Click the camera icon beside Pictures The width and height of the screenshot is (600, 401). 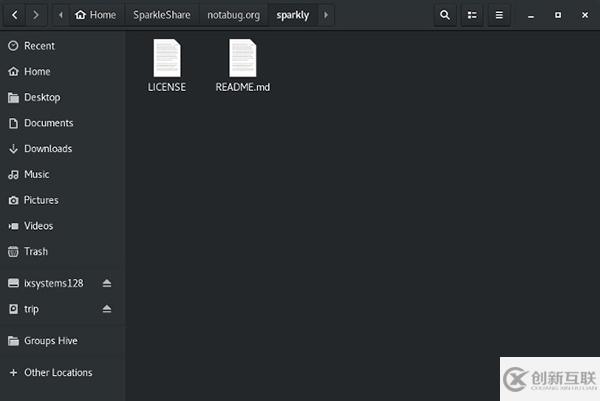point(13,200)
